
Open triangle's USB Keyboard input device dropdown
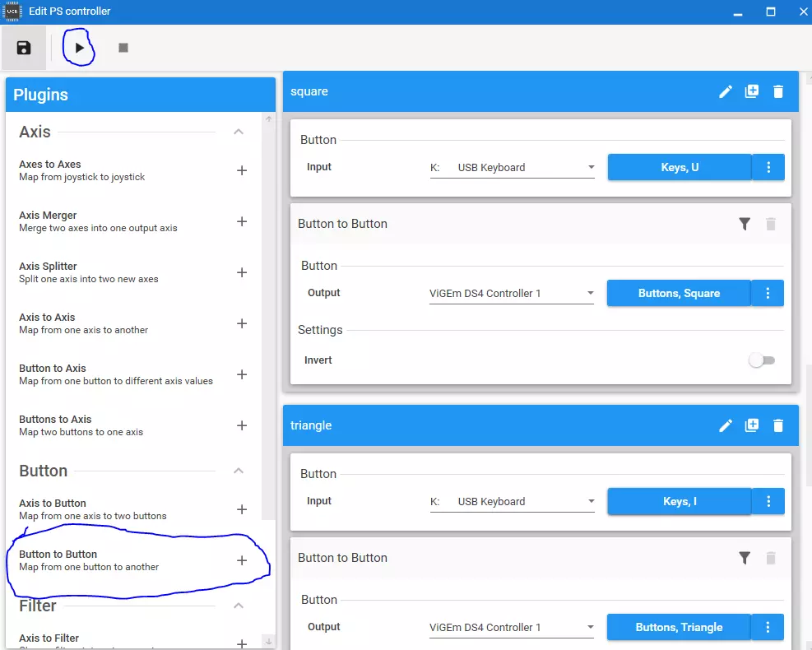tap(513, 501)
